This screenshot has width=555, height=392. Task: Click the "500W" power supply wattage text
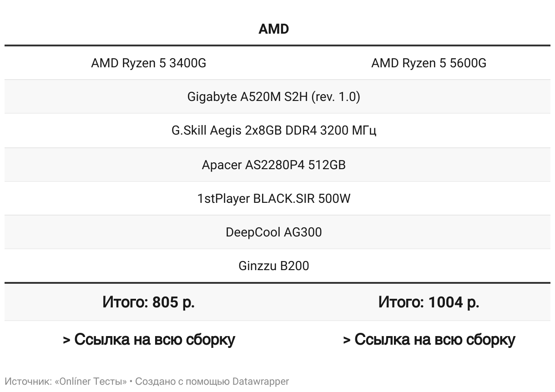tap(334, 198)
